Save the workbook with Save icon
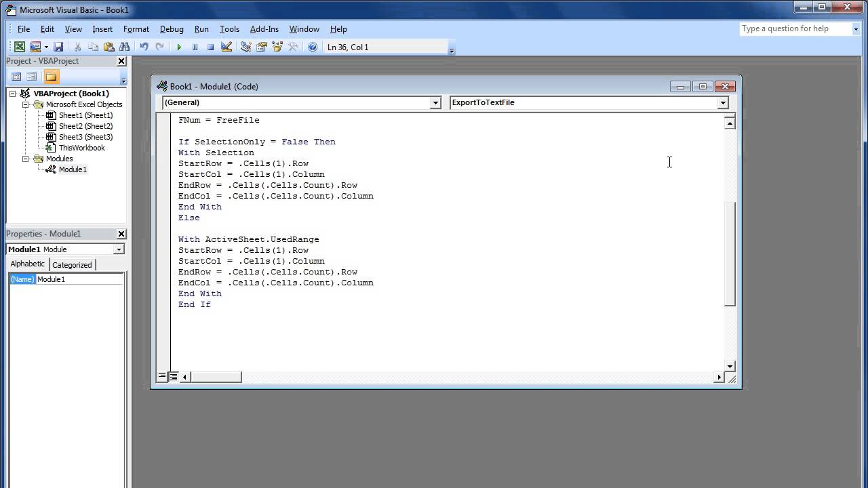The height and width of the screenshot is (488, 868). 58,47
